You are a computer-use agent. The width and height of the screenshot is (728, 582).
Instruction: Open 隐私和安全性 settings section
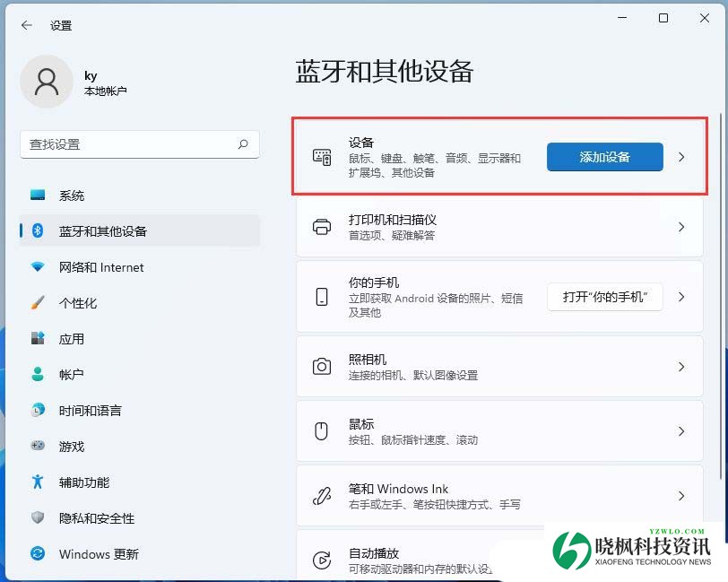point(96,518)
